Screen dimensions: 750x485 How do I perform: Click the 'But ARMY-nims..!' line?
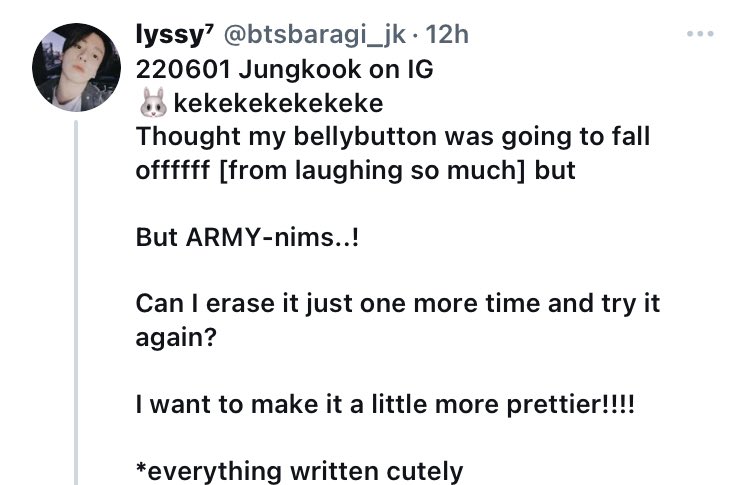pos(247,237)
